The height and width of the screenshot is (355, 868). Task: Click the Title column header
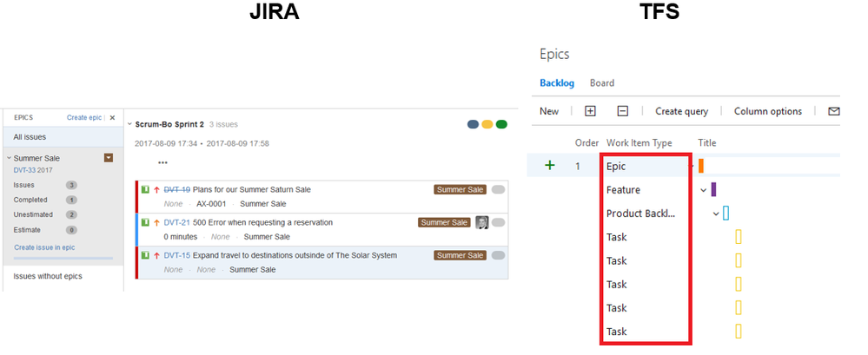(x=707, y=142)
